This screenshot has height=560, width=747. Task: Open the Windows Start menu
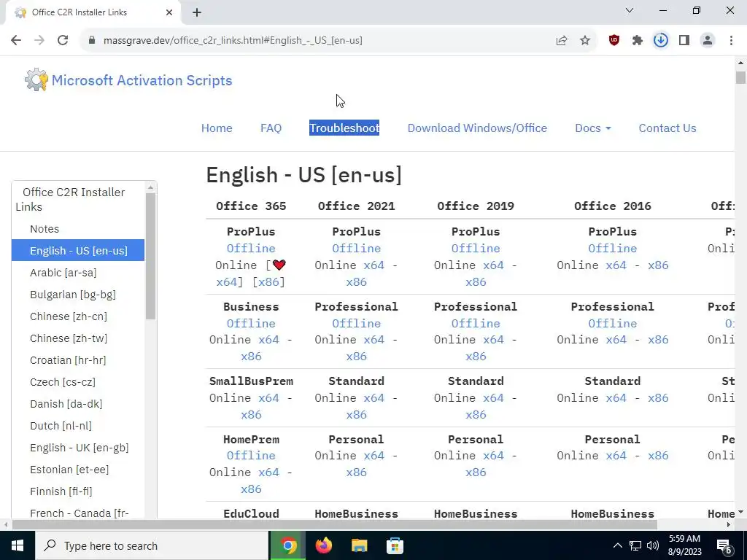tap(18, 545)
